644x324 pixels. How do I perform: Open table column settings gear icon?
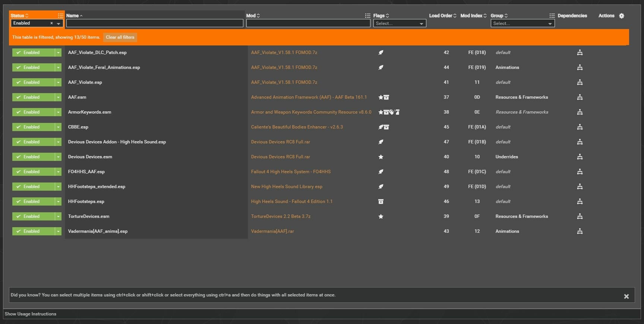621,16
